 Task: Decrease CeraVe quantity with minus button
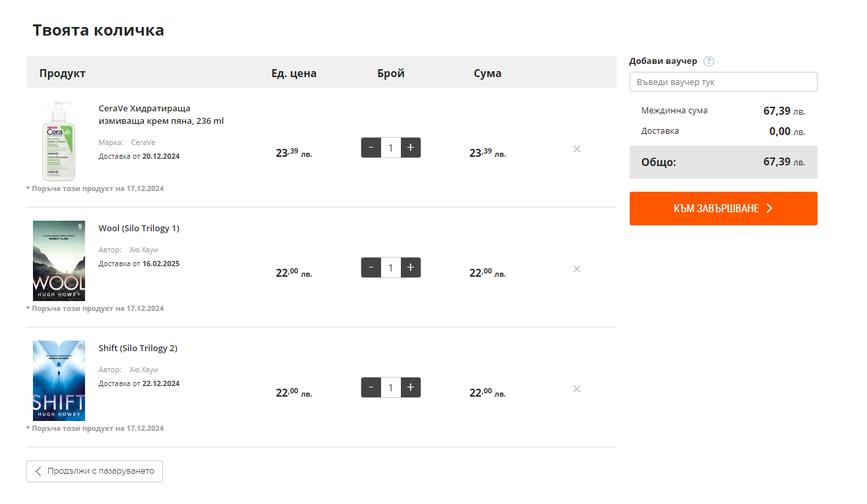(371, 148)
